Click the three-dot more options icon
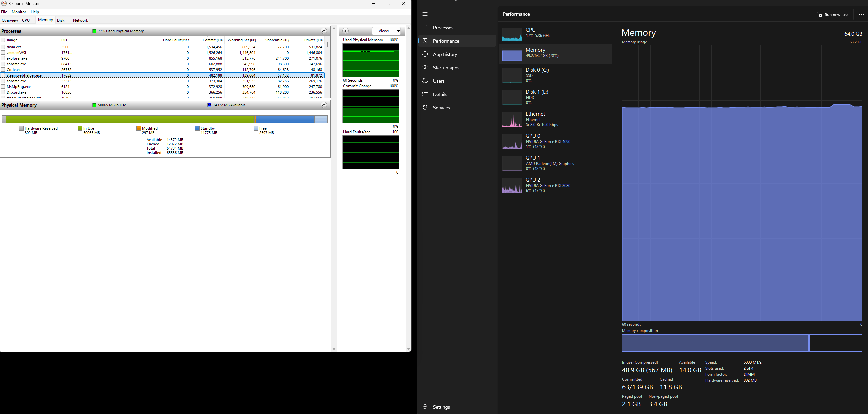The height and width of the screenshot is (414, 868). click(861, 14)
